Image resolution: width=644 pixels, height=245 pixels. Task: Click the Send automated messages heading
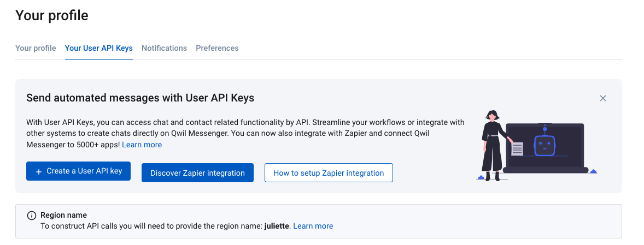point(140,98)
